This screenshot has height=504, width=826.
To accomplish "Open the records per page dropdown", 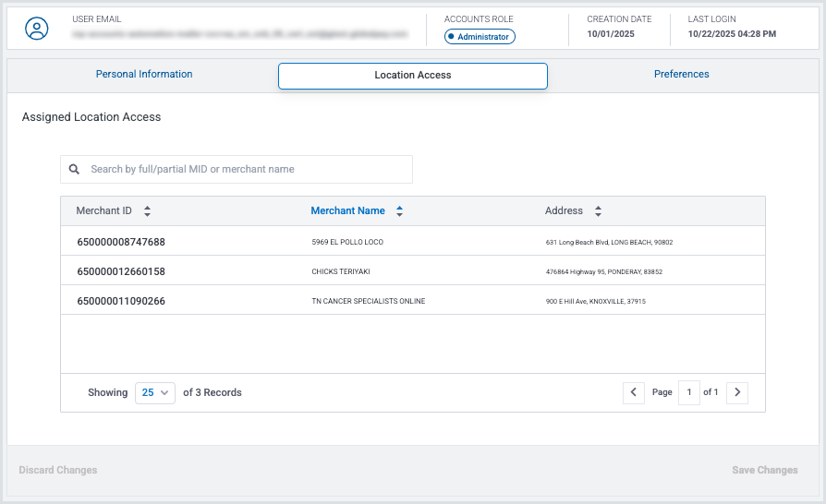I will [x=154, y=392].
